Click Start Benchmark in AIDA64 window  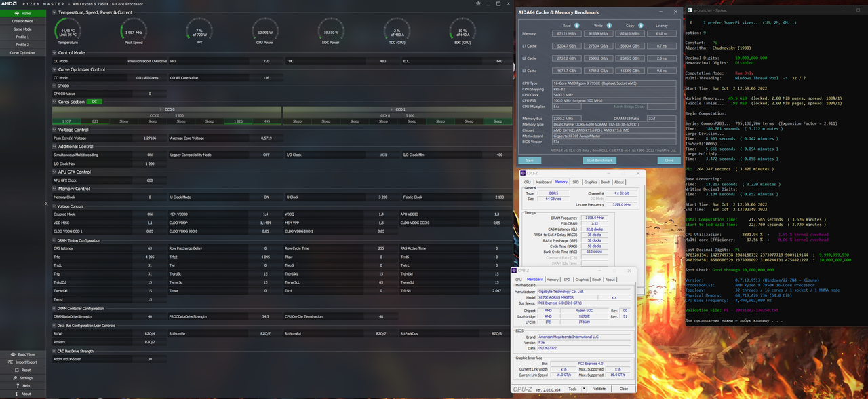[x=598, y=161]
